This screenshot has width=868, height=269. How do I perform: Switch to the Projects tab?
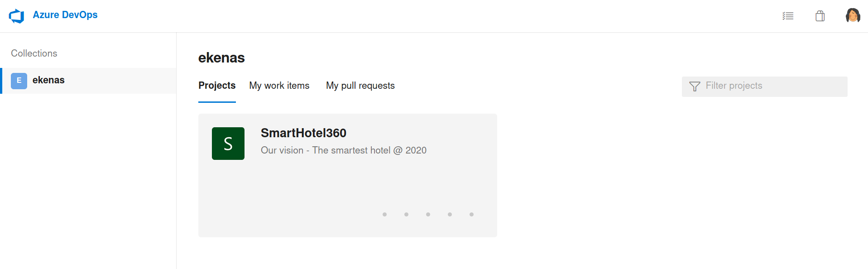tap(217, 86)
